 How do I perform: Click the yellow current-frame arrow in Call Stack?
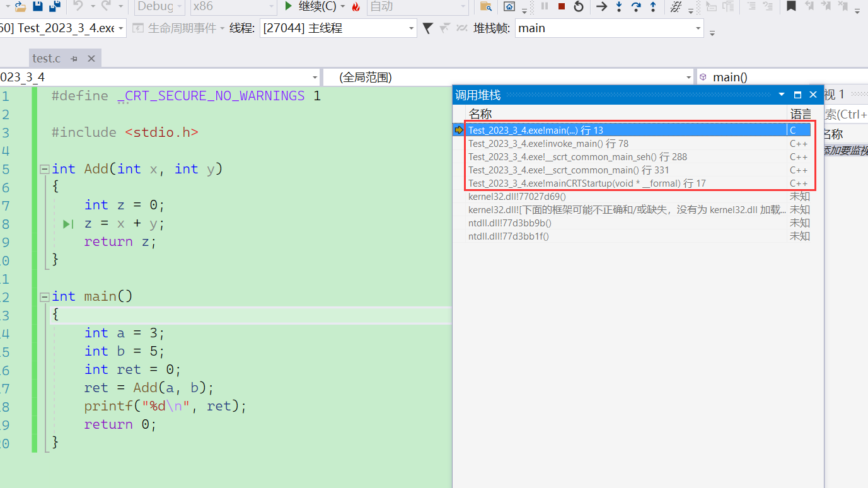pyautogui.click(x=459, y=130)
